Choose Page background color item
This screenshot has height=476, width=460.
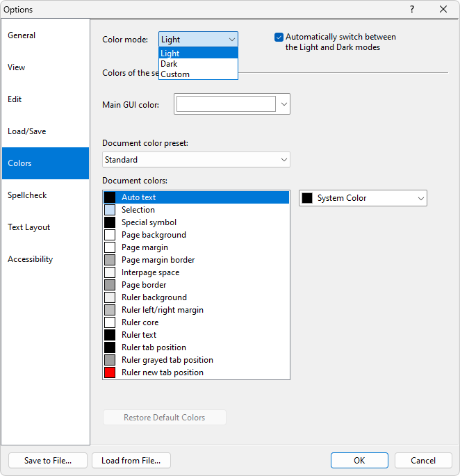(154, 235)
